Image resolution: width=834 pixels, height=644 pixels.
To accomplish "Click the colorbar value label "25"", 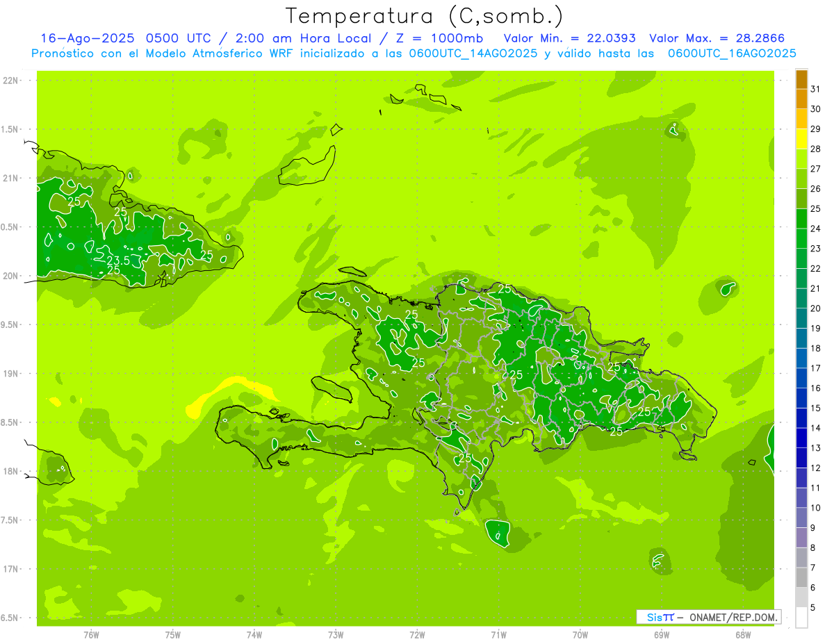I will pos(816,208).
